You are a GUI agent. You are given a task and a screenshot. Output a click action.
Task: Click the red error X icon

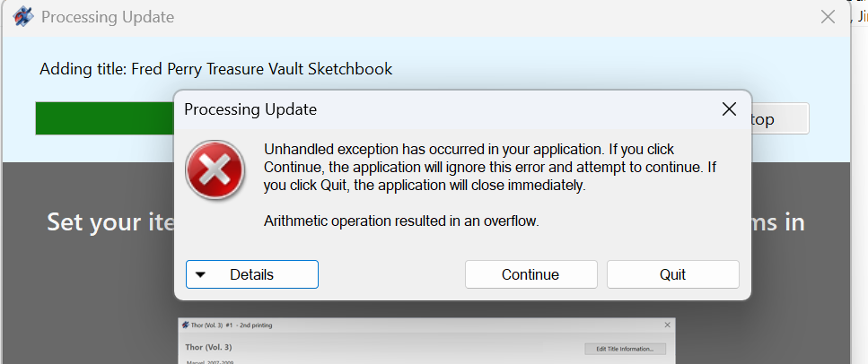tap(215, 169)
